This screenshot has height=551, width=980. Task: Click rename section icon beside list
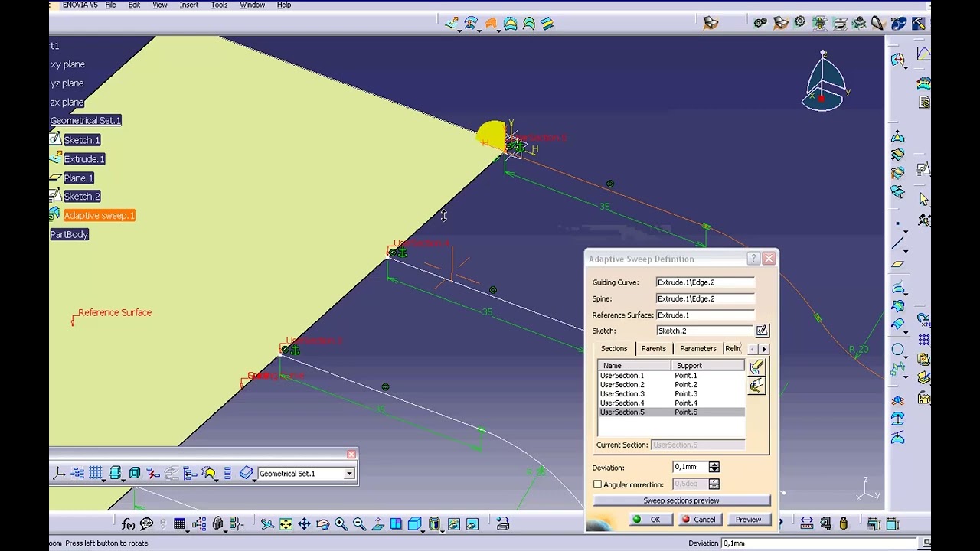(757, 386)
